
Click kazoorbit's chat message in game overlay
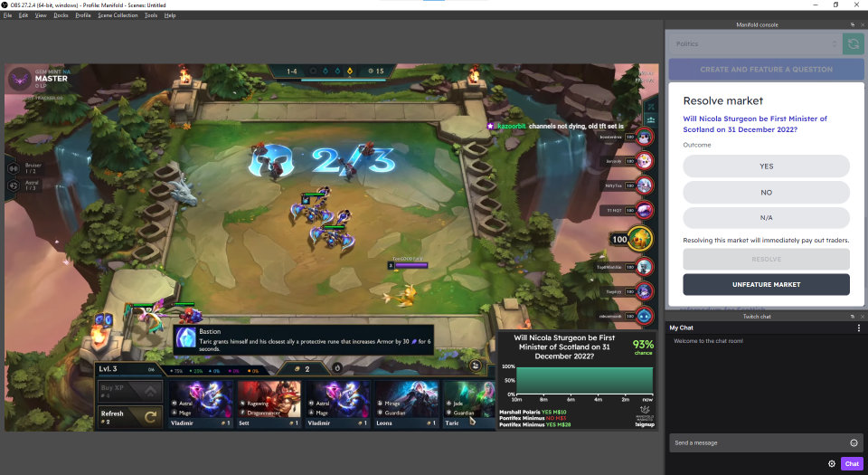point(555,127)
